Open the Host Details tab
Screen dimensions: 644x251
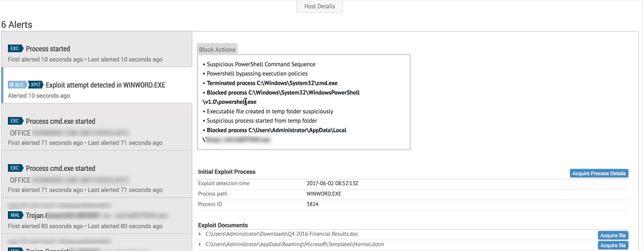click(320, 7)
